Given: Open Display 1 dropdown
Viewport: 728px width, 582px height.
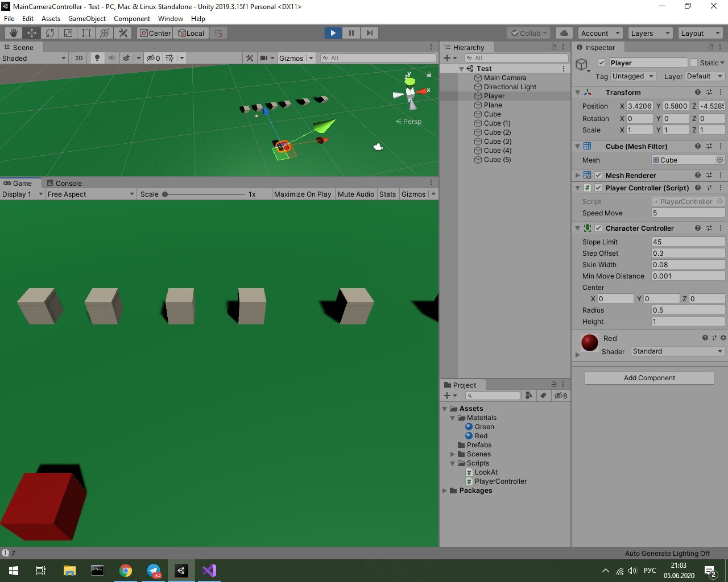Looking at the screenshot, I should tap(23, 194).
